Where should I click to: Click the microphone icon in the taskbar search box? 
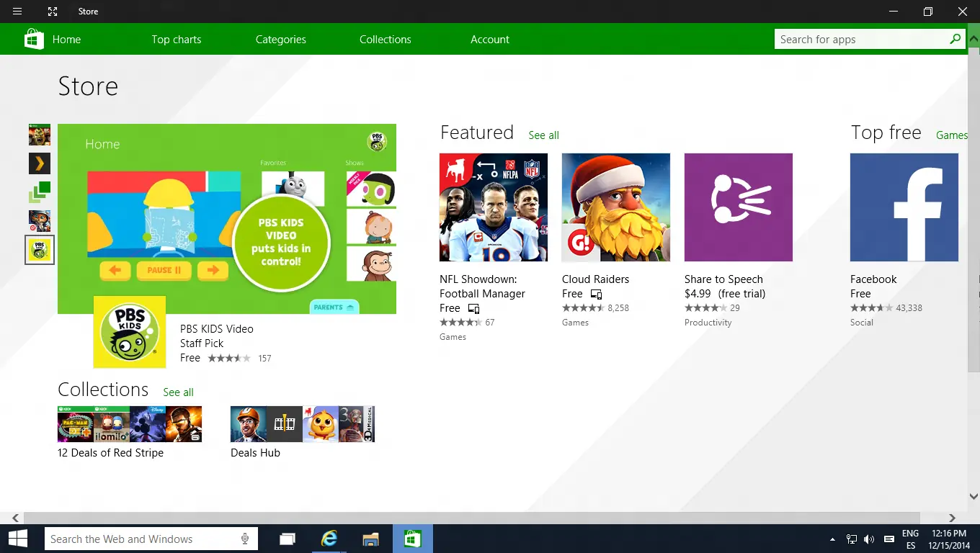tap(245, 539)
